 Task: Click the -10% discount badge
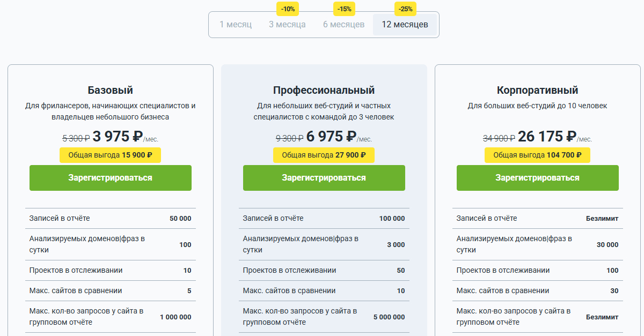tap(288, 9)
